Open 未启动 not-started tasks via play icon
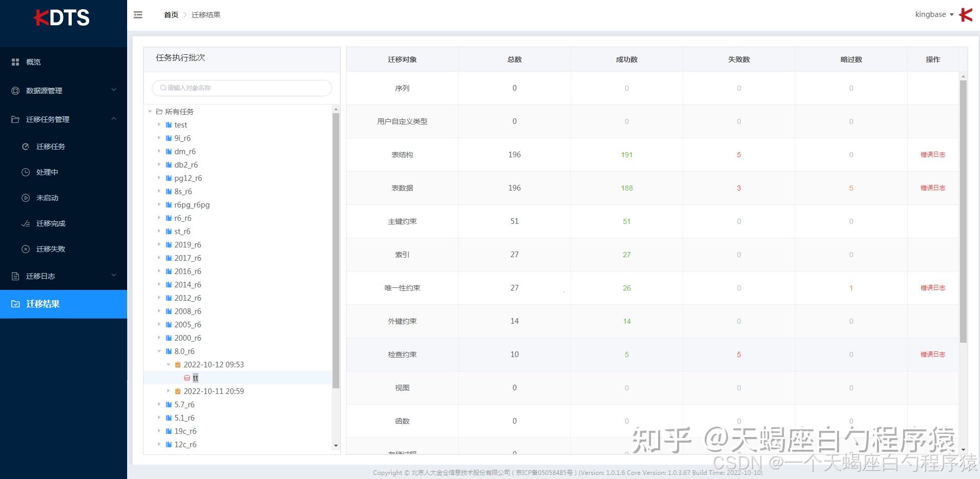Screen dimensions: 980x479 point(27,198)
